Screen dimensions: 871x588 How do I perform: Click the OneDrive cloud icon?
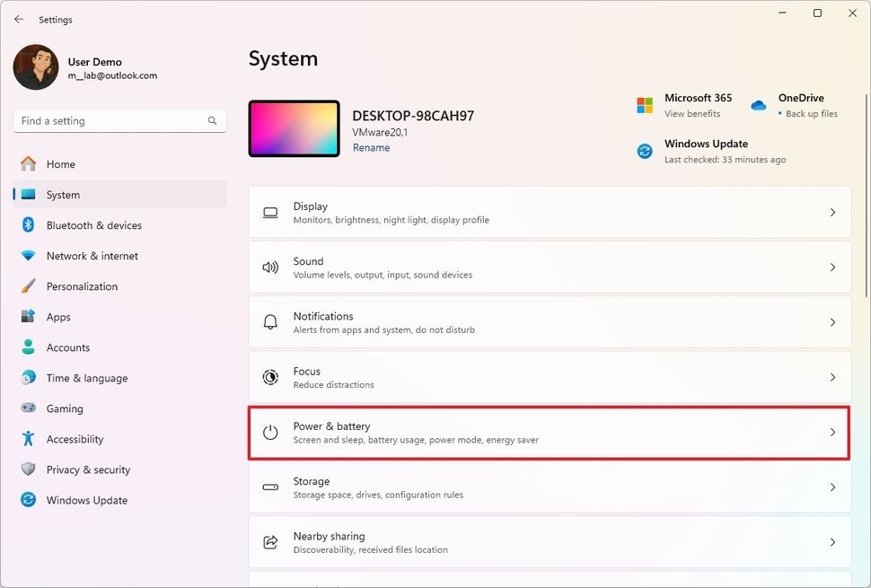click(x=757, y=105)
